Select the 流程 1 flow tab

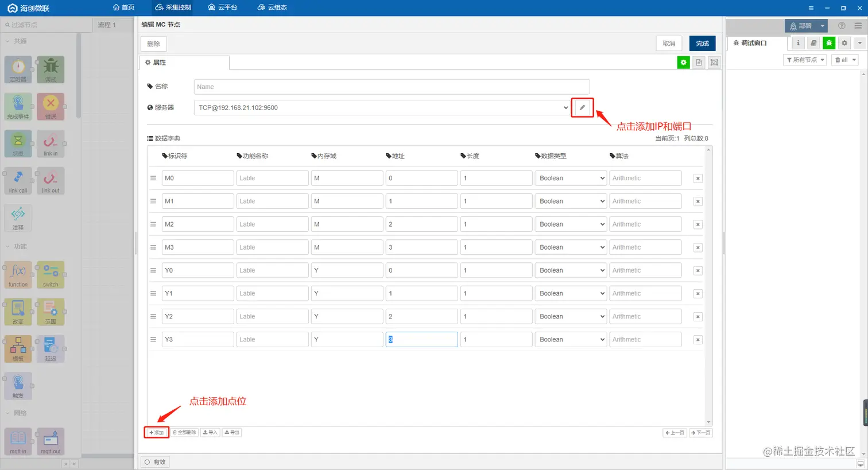point(107,25)
